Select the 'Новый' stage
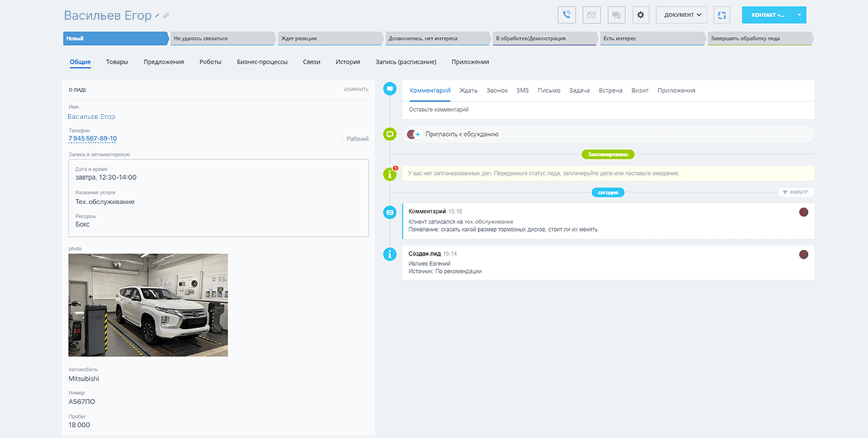868x438 pixels. (x=115, y=38)
